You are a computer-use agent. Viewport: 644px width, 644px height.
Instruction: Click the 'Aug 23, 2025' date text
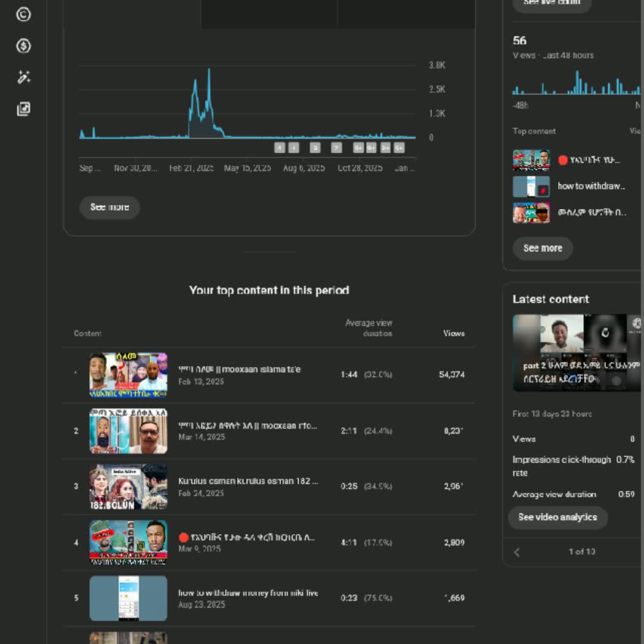pos(202,605)
